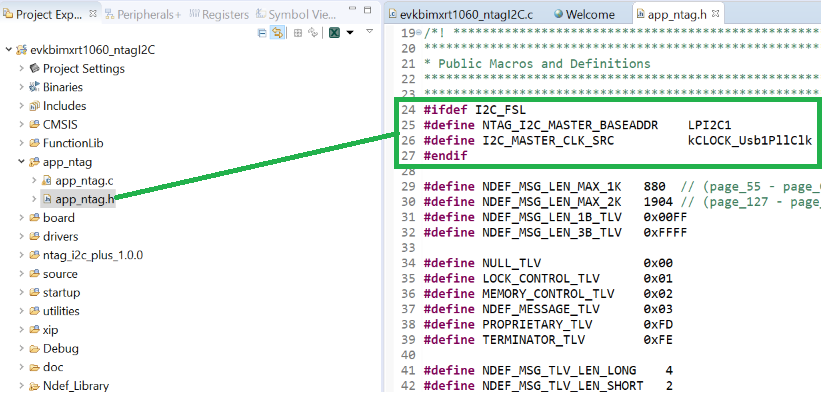Collapse the app_ntag folder
This screenshot has width=827, height=401.
[21, 161]
